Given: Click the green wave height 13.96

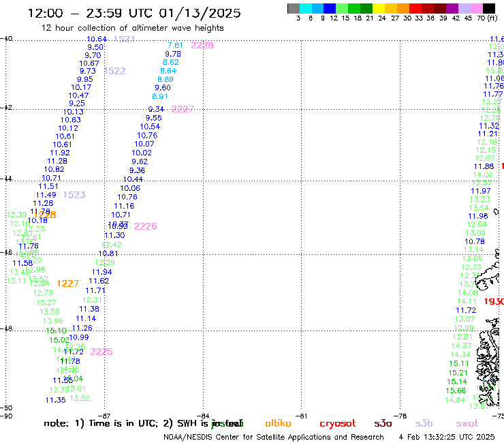Looking at the screenshot, I should (53, 321).
